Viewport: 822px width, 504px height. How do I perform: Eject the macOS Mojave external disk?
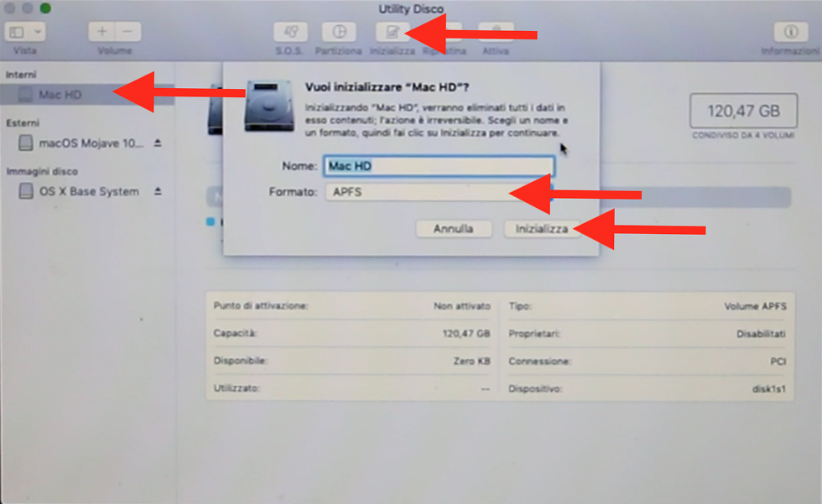coord(158,143)
